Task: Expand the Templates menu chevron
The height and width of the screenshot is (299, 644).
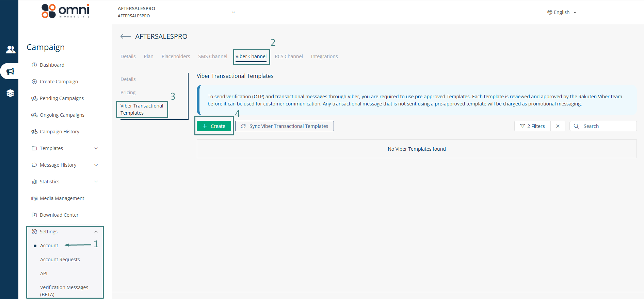Action: [96, 148]
